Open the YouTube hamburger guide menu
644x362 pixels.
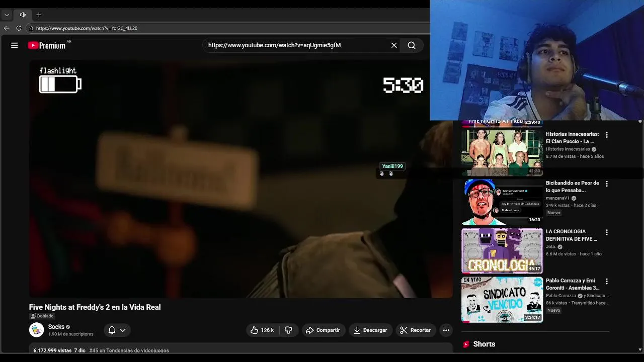click(x=15, y=45)
